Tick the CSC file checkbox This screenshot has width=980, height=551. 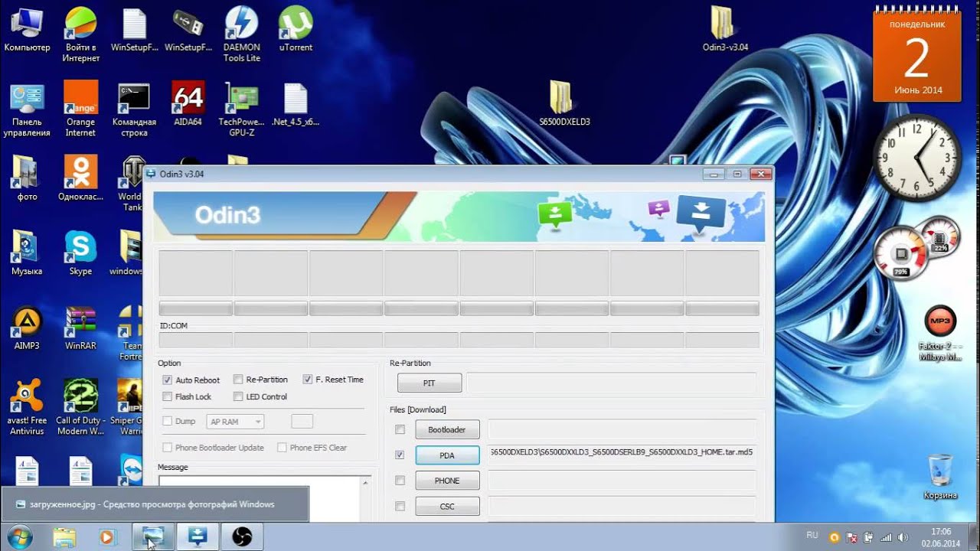pos(400,506)
